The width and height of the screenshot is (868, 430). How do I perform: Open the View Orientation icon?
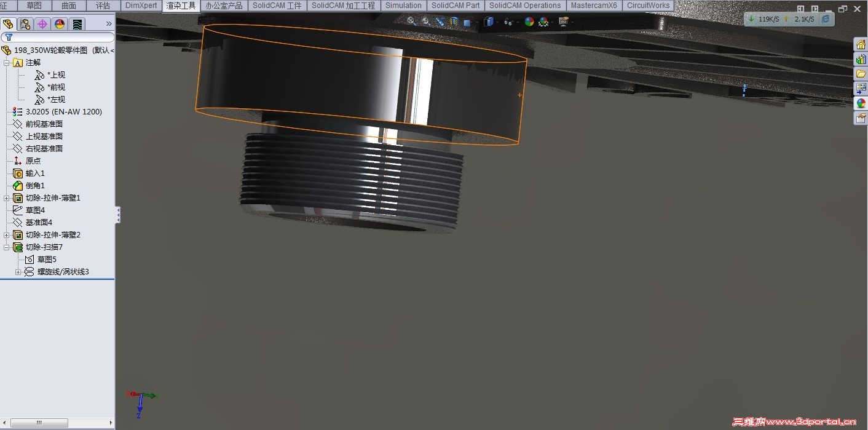click(467, 22)
